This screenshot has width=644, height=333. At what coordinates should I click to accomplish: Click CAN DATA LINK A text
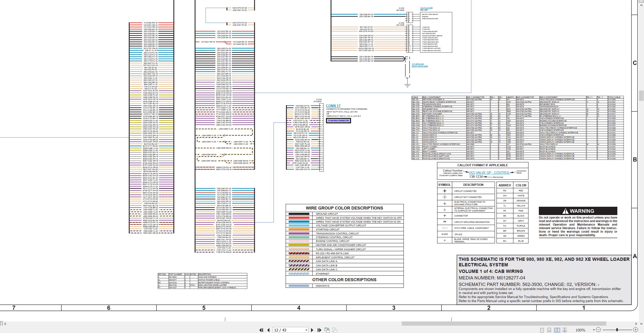[x=327, y=261]
